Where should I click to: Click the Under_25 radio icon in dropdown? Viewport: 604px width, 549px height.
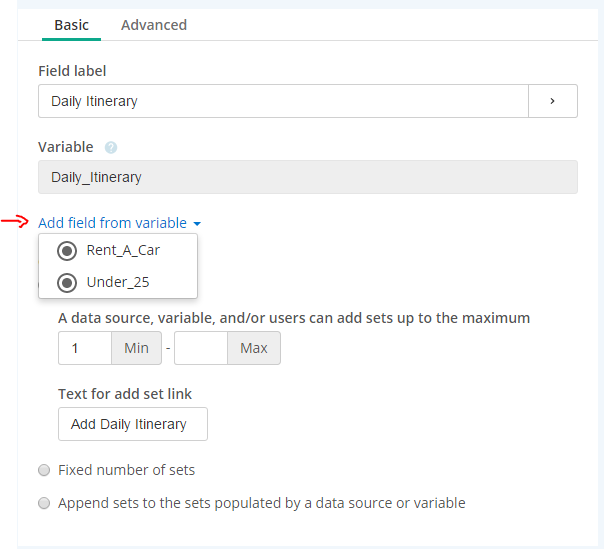(x=67, y=283)
